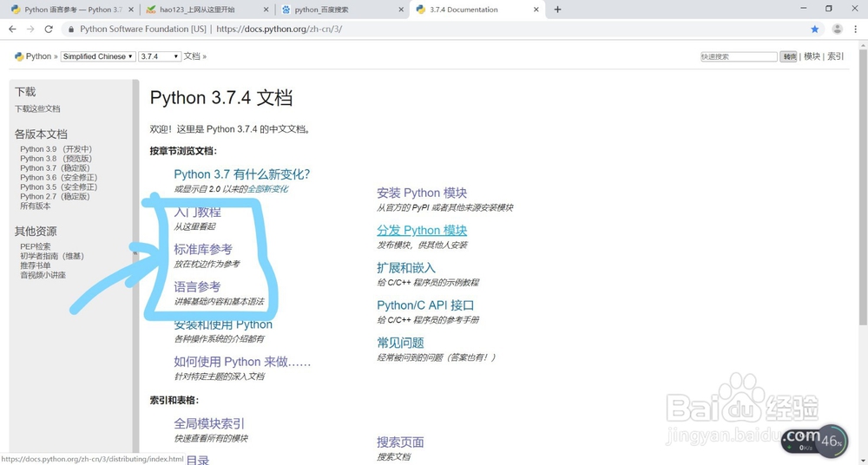The height and width of the screenshot is (465, 868).
Task: Open PEP检索 sidebar link
Action: 36,246
